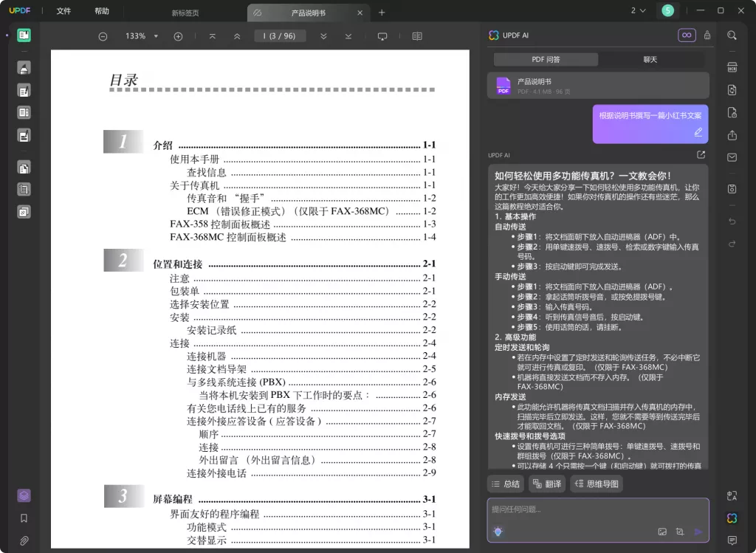Click the redo arrow in right sidebar
This screenshot has width=756, height=553.
[732, 244]
